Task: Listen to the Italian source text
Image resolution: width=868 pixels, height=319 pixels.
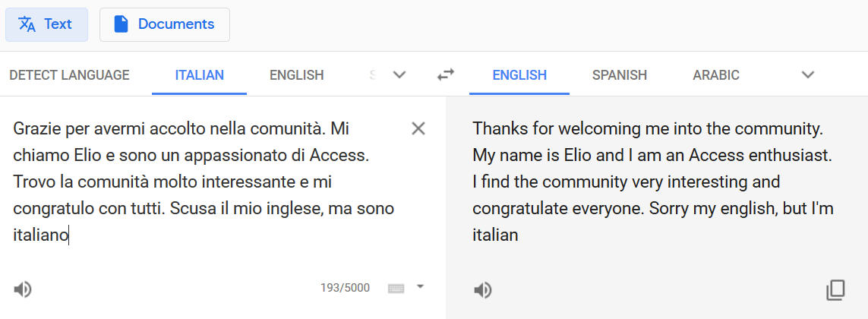Action: (23, 289)
